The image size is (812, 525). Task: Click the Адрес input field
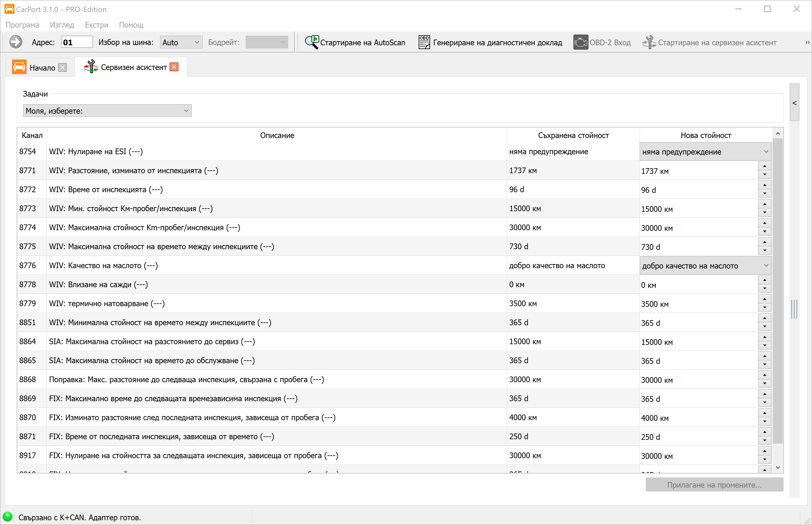[77, 42]
